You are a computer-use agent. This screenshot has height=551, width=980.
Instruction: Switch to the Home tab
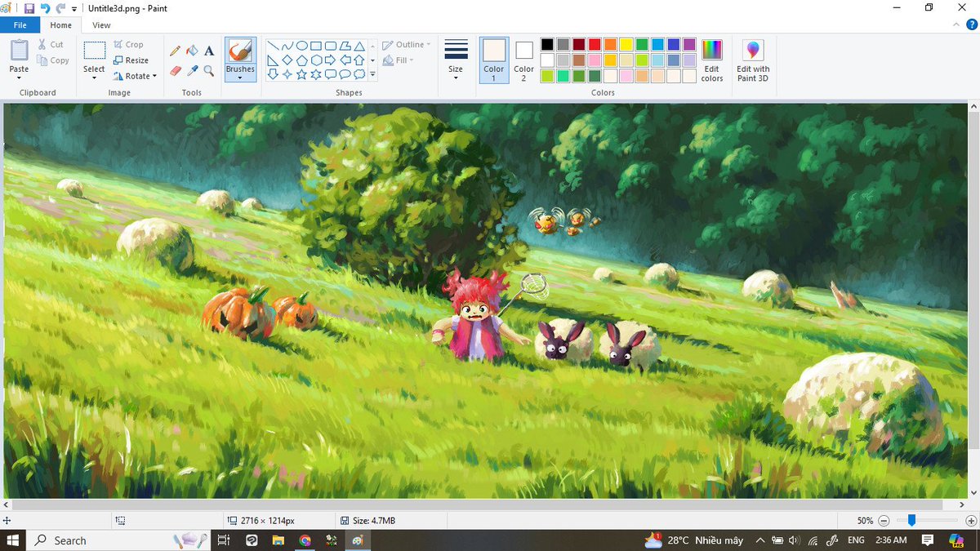(x=61, y=25)
